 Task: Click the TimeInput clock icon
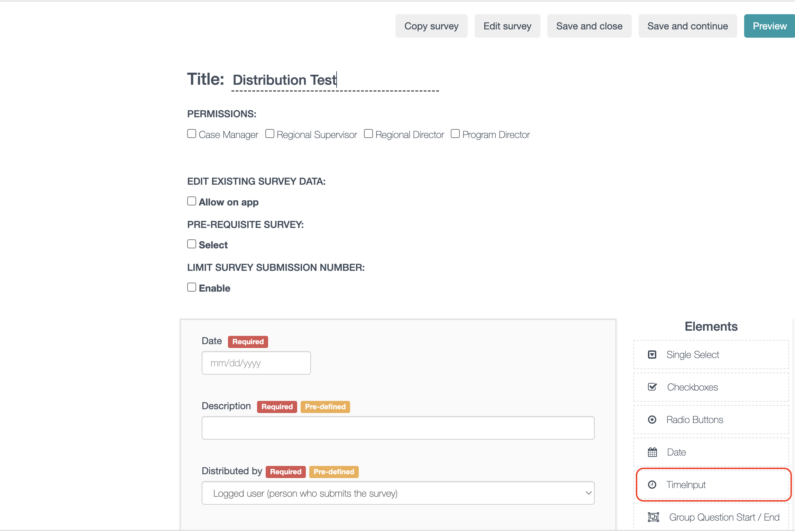652,485
